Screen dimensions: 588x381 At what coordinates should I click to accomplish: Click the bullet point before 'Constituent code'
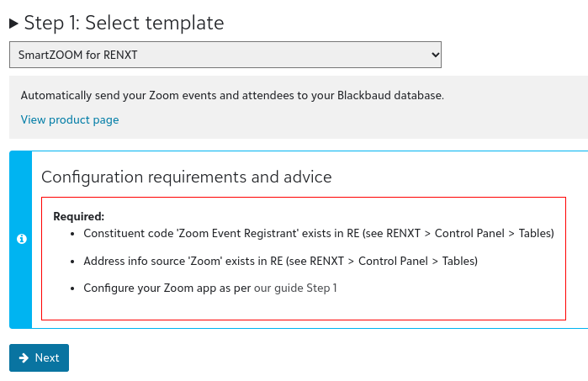pyautogui.click(x=72, y=234)
